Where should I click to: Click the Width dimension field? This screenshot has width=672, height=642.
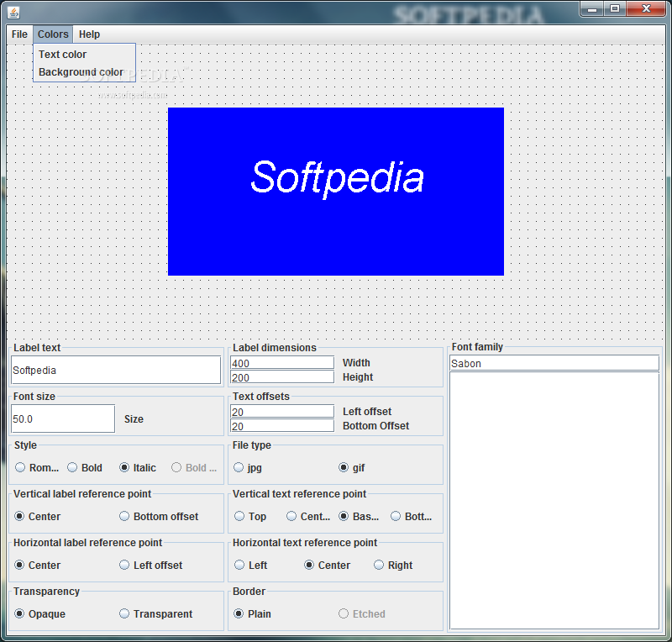282,363
